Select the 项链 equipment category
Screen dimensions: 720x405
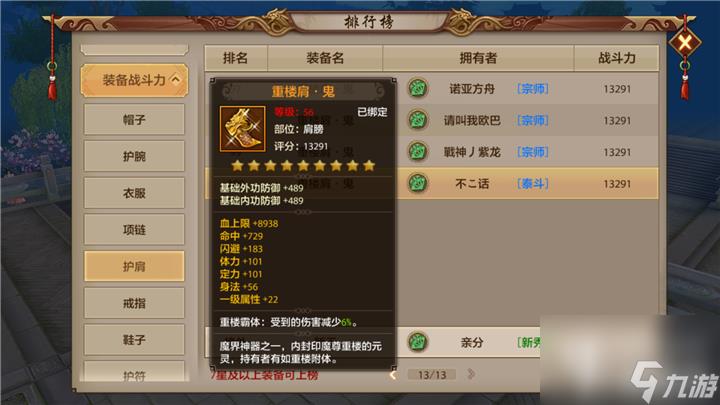[134, 230]
